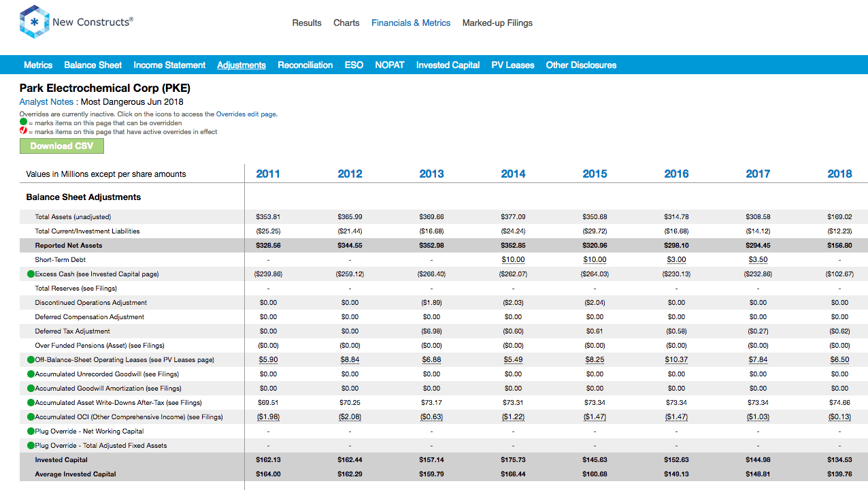Screen dimensions: 868x490
Task: Click 2017 Short-Term Debt value $3.50
Action: 758,259
